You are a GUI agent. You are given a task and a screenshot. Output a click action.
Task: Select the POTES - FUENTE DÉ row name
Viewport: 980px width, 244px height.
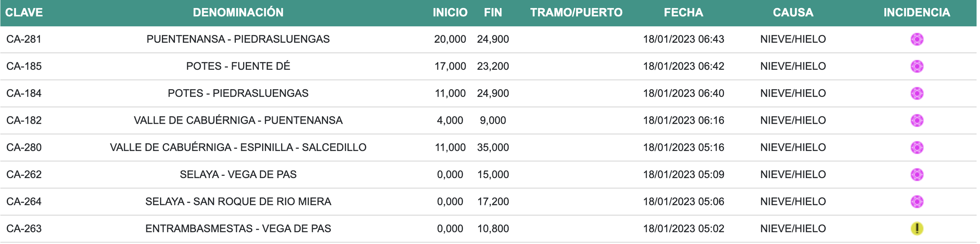point(238,66)
